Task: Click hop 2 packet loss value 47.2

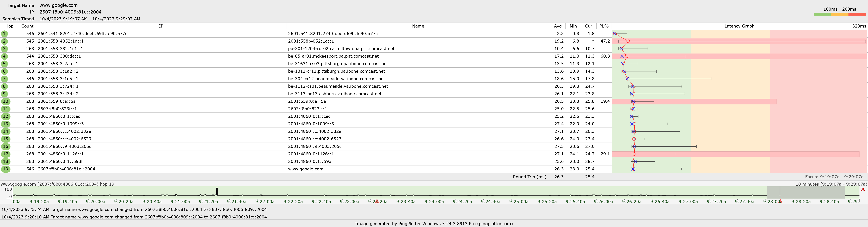Action: 605,41
